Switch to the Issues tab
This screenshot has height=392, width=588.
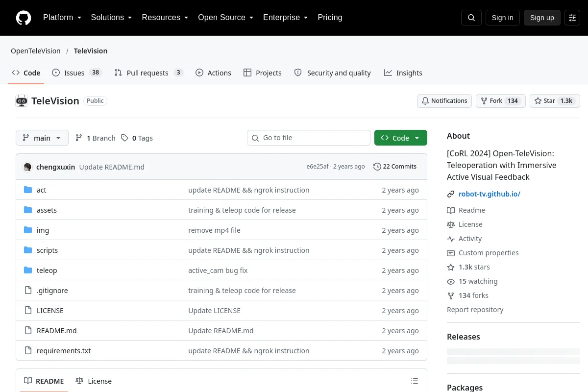click(76, 73)
